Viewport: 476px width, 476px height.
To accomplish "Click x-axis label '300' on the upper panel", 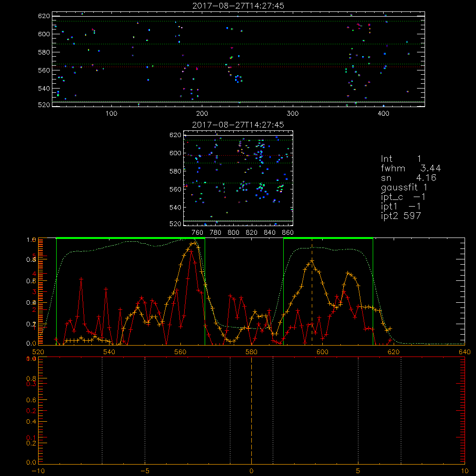I will point(293,113).
